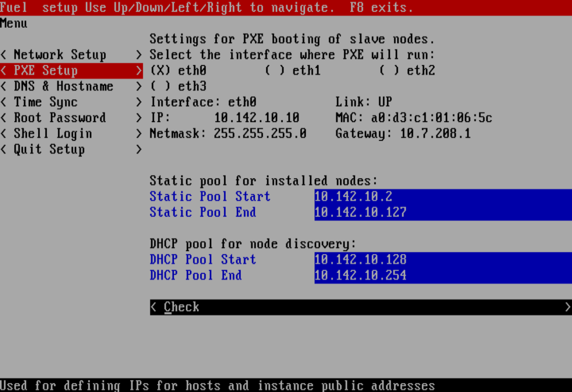Click the DHCP Pool End label
The height and width of the screenshot is (392, 572).
pyautogui.click(x=196, y=275)
